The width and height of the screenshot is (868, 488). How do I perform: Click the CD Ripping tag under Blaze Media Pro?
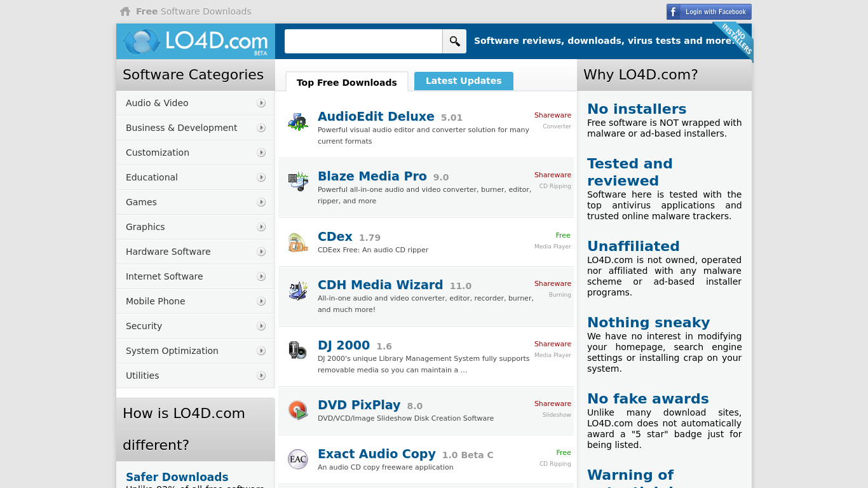pyautogui.click(x=555, y=186)
